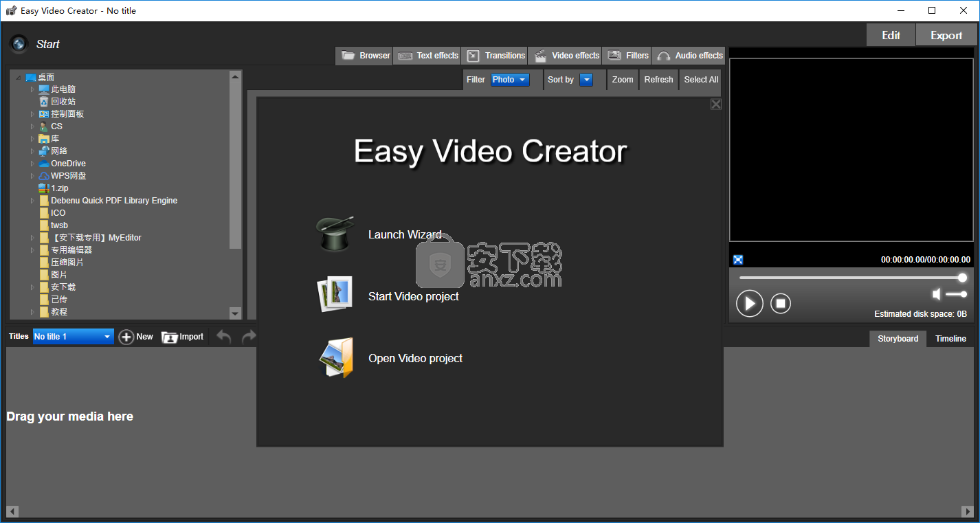The height and width of the screenshot is (523, 980).
Task: Switch to Storyboard view
Action: 898,339
